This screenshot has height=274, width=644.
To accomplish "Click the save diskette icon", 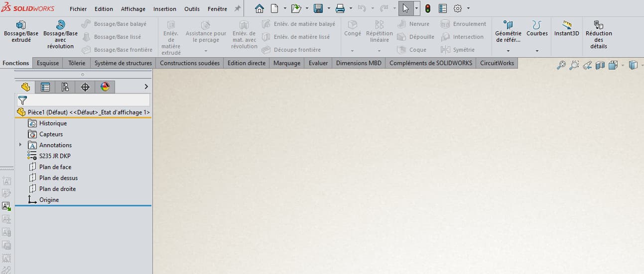I will pos(318,8).
